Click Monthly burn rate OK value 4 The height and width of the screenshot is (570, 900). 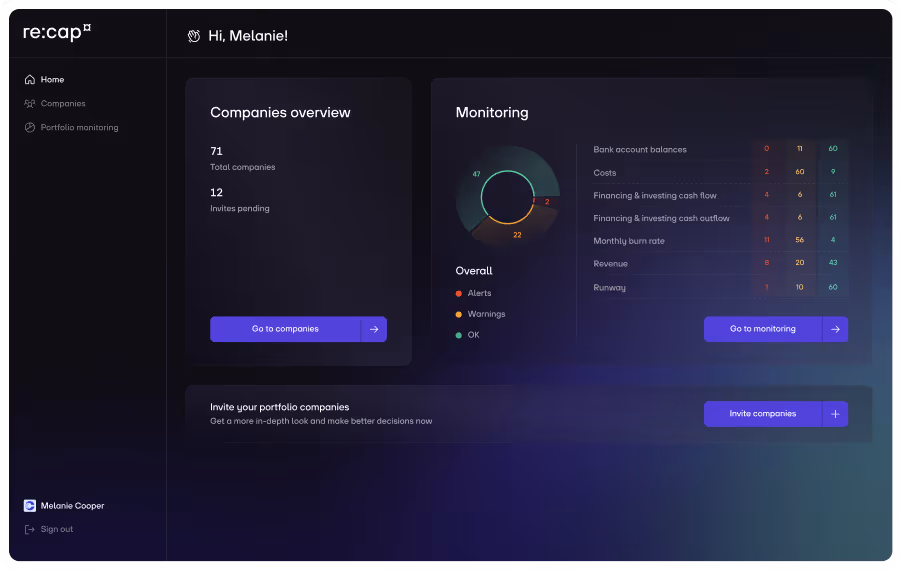[833, 240]
